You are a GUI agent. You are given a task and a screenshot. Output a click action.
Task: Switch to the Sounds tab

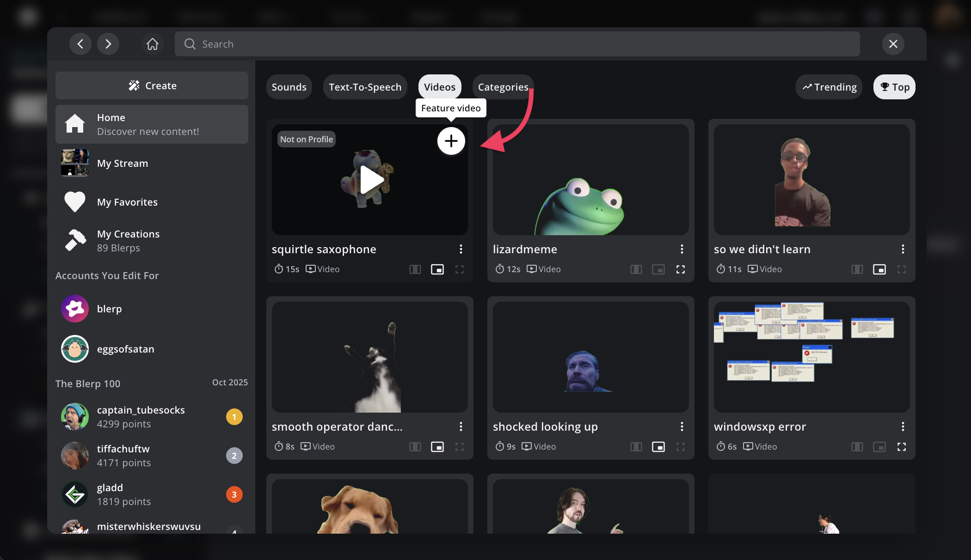point(289,87)
